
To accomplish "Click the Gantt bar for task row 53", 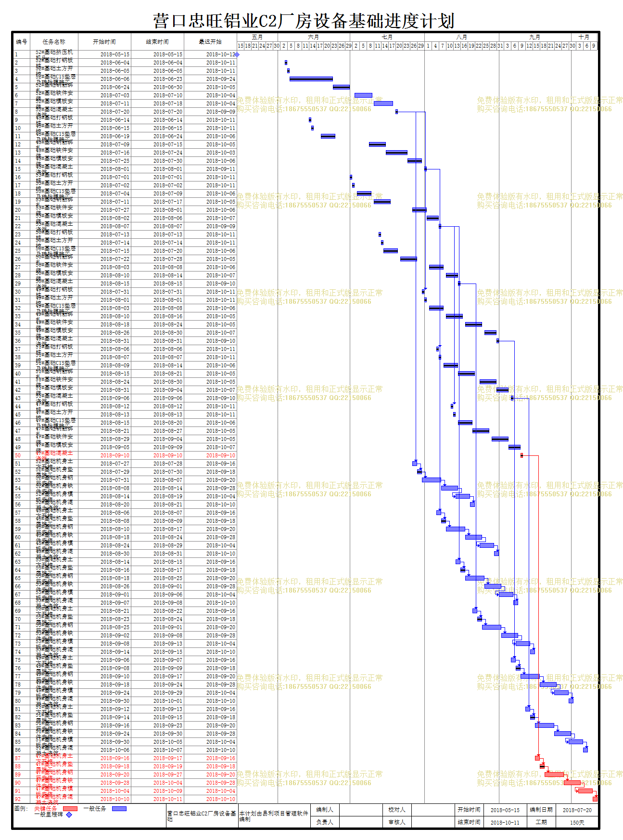I will coord(432,480).
